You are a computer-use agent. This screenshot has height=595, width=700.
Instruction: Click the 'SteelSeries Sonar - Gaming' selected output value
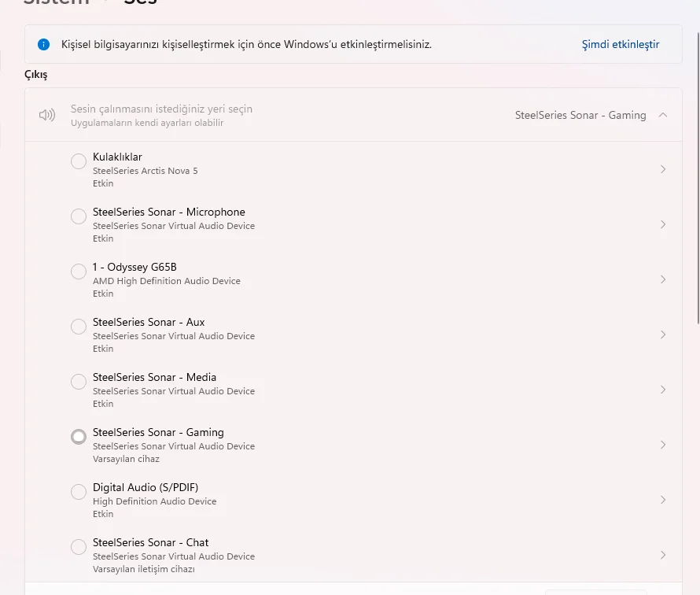[x=580, y=115]
